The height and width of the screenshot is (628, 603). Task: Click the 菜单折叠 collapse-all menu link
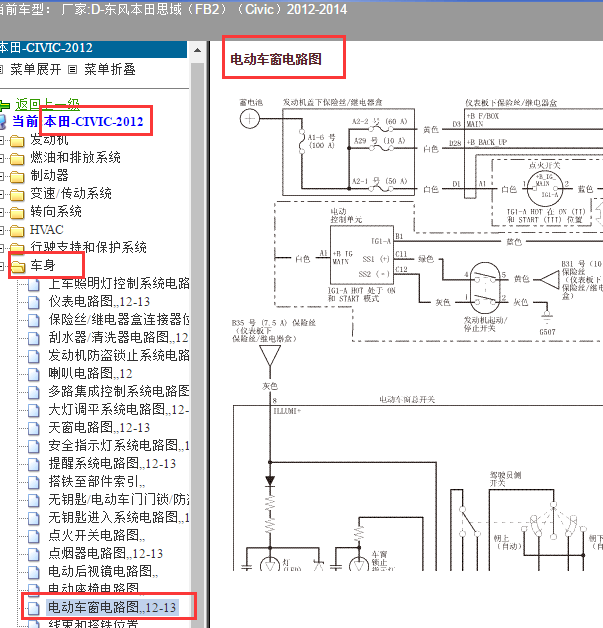click(110, 69)
